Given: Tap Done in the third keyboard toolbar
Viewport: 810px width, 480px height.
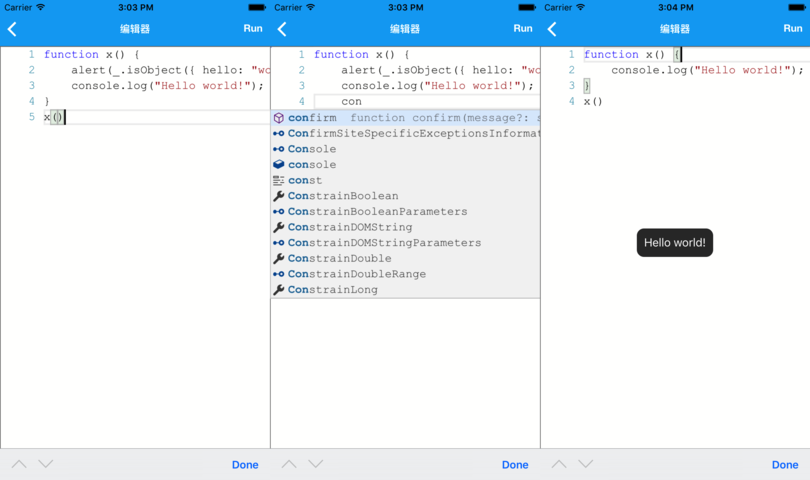Looking at the screenshot, I should pyautogui.click(x=785, y=464).
